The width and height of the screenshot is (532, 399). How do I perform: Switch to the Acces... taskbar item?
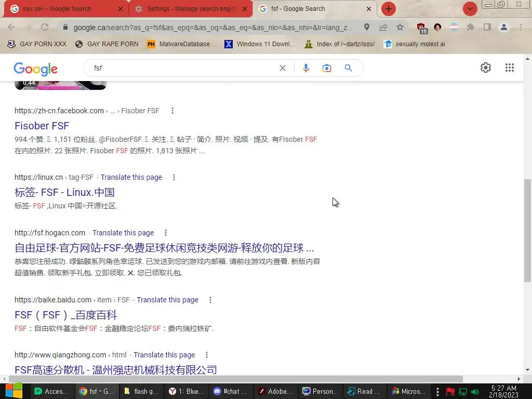pyautogui.click(x=52, y=391)
